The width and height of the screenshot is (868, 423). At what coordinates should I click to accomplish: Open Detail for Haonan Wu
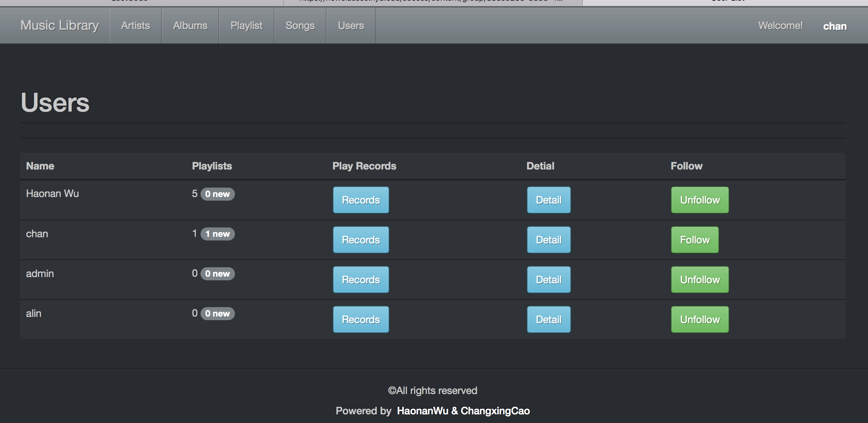(548, 200)
